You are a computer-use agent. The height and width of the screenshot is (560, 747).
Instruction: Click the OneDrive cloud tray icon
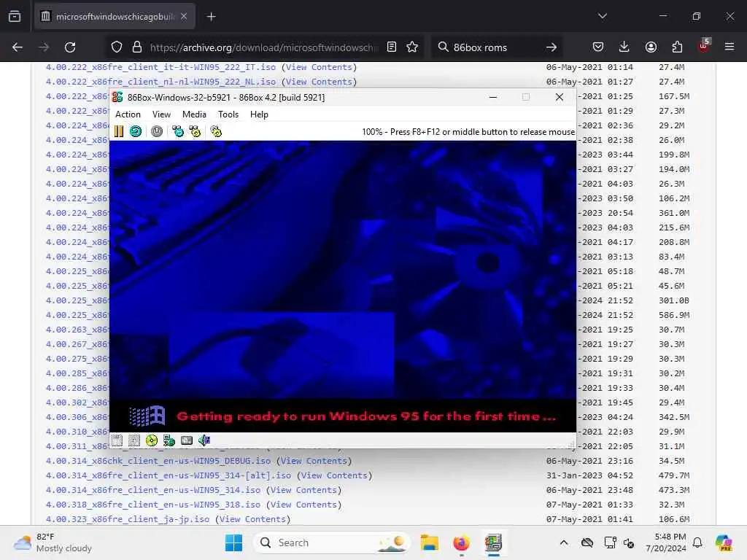click(587, 542)
